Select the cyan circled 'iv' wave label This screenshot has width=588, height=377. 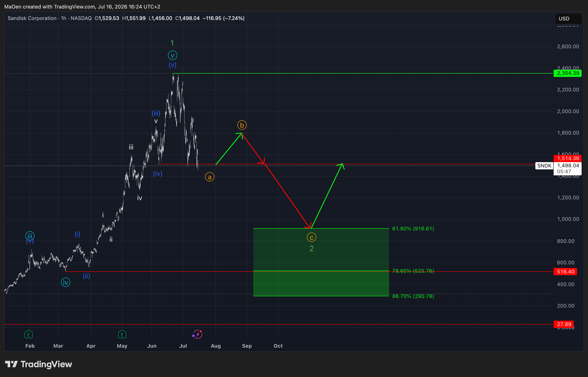pos(66,282)
